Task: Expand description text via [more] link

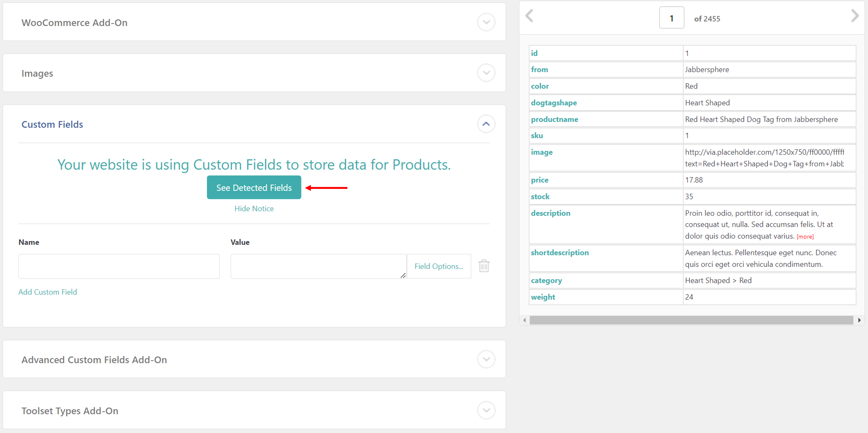Action: [x=805, y=237]
